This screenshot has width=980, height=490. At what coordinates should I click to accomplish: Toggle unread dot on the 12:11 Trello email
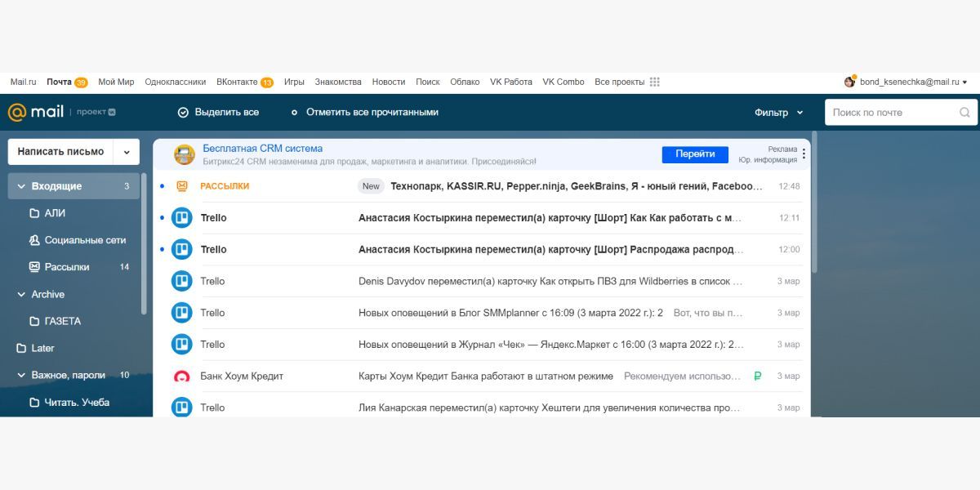162,218
